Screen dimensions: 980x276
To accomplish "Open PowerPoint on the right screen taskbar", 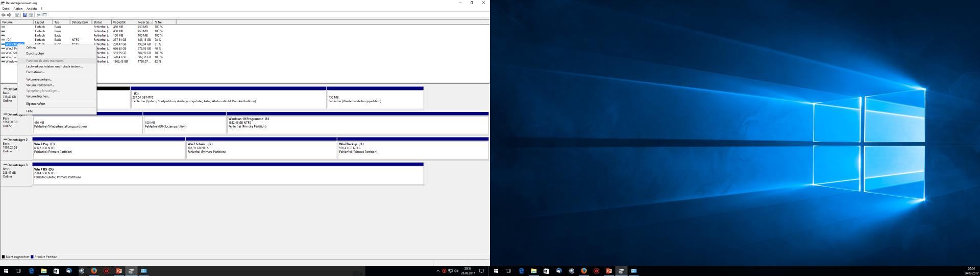I will (609, 271).
